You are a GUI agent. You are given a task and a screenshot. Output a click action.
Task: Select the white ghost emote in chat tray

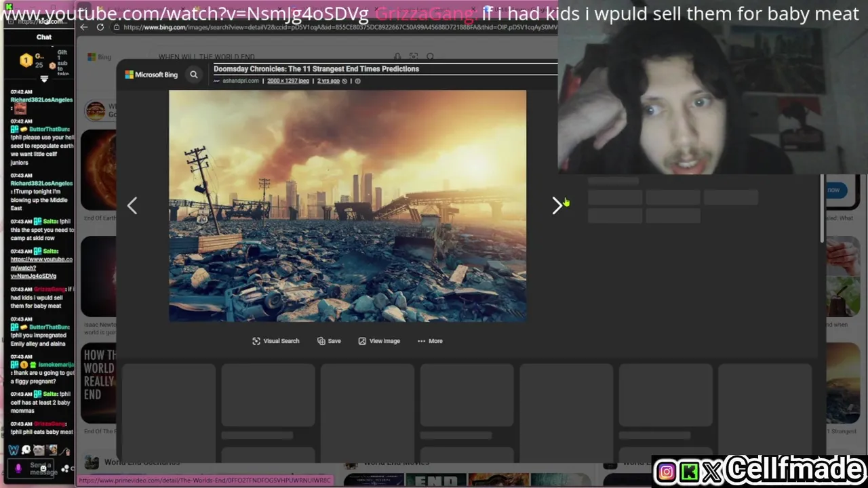[x=26, y=450]
